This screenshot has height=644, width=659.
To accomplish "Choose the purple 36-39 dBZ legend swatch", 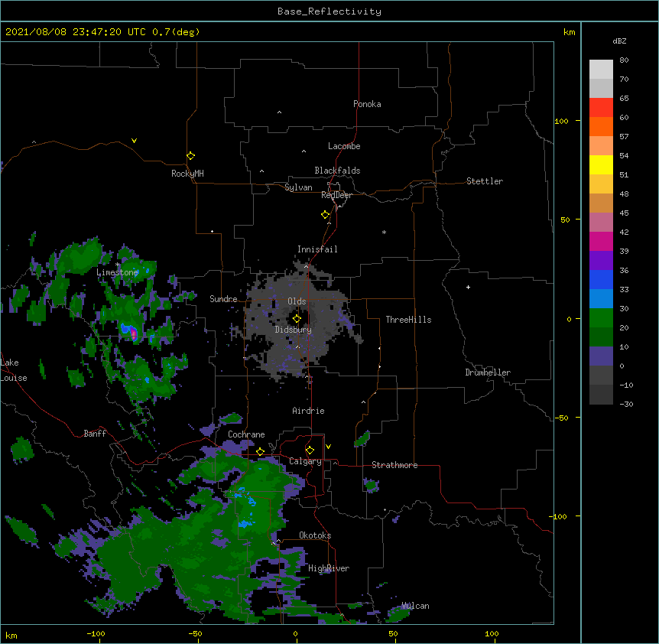I will pyautogui.click(x=601, y=260).
